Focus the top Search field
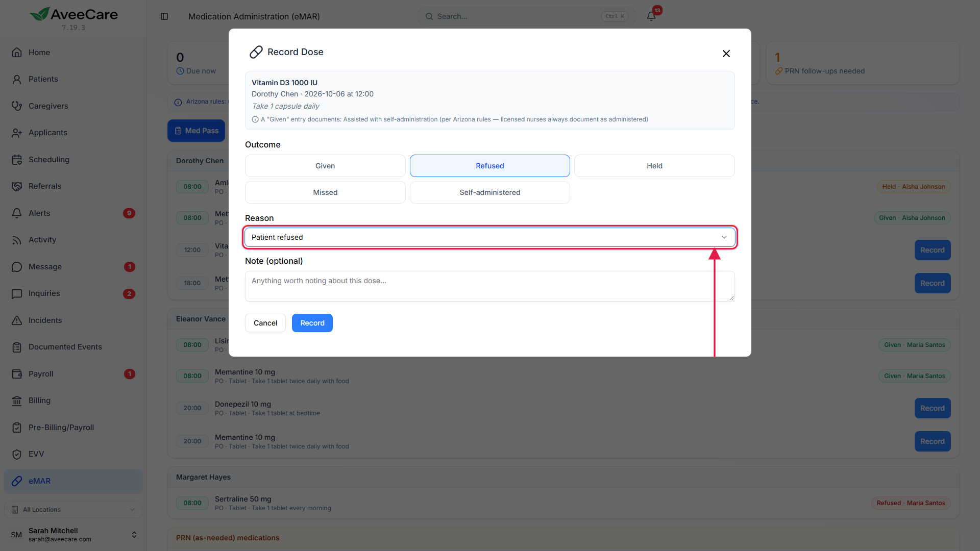980x551 pixels. pyautogui.click(x=526, y=16)
